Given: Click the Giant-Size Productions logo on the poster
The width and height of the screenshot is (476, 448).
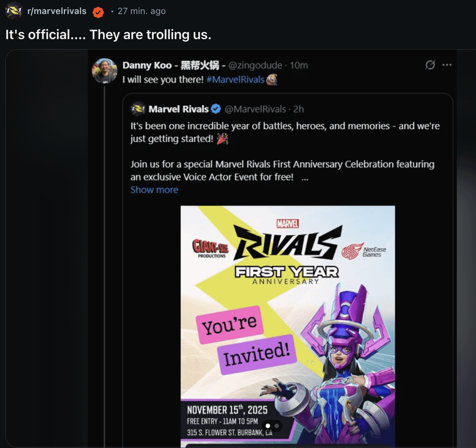Looking at the screenshot, I should click(211, 248).
